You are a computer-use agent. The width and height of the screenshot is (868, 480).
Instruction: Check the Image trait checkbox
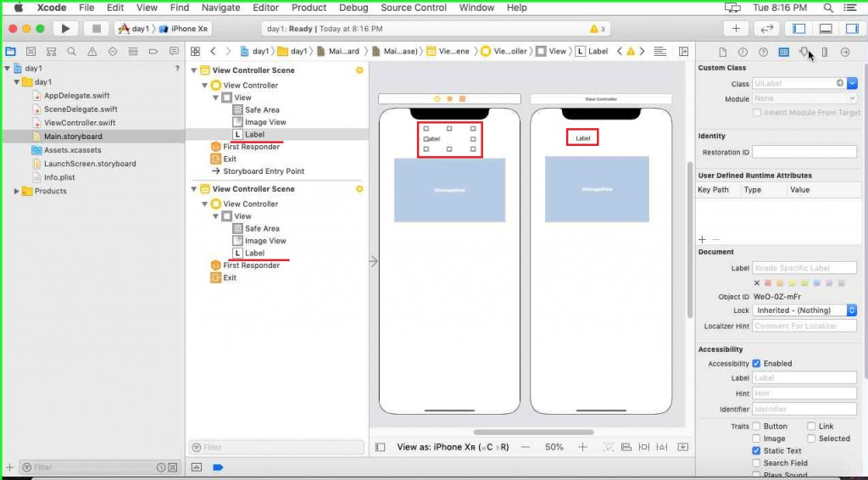point(756,438)
